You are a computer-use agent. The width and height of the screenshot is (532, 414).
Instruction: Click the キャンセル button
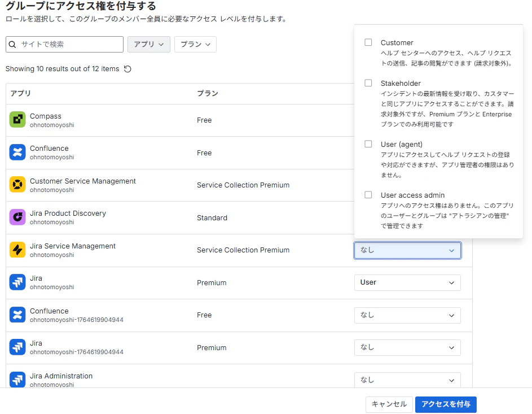point(389,404)
